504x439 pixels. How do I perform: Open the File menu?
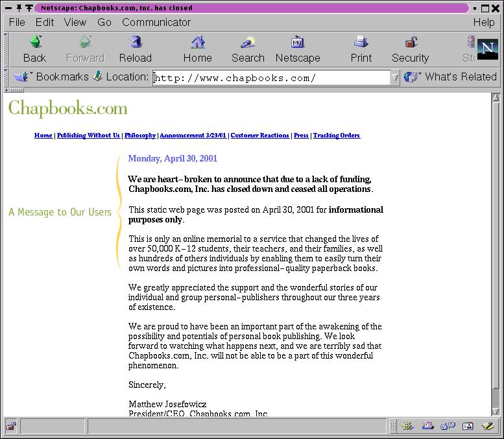point(17,22)
